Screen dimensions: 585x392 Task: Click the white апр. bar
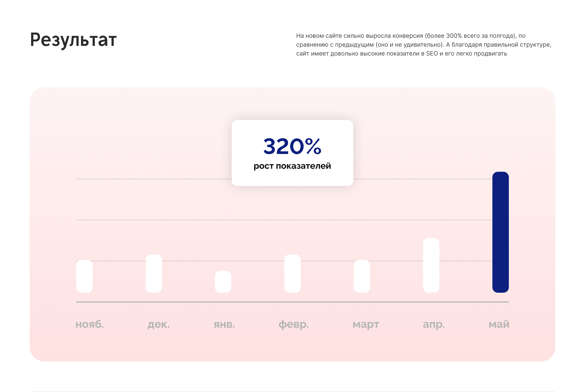click(x=431, y=265)
